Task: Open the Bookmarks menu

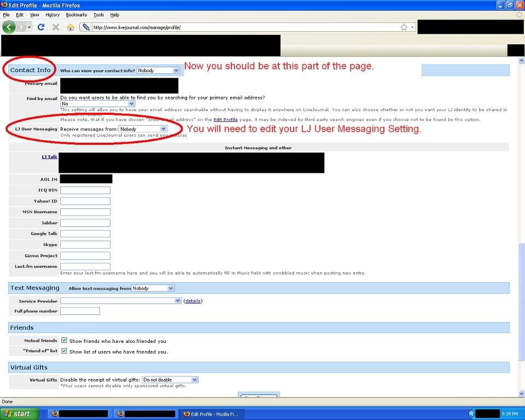Action: pyautogui.click(x=77, y=15)
